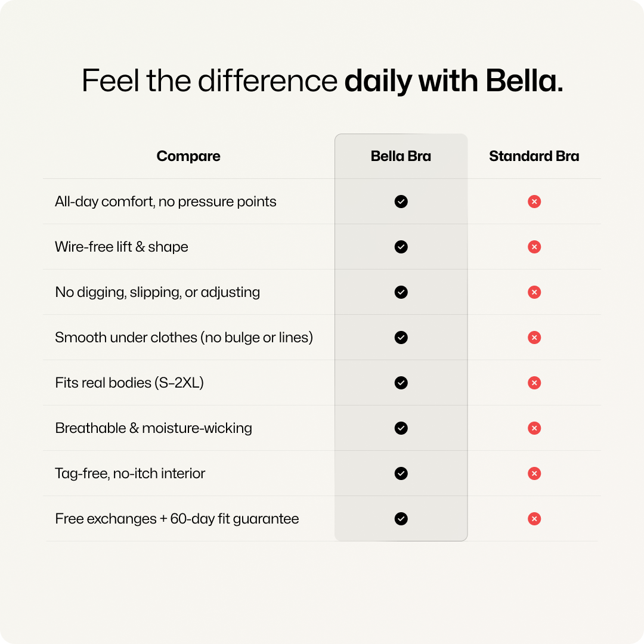Click the Fits real bodies (S–2XL) text

129,383
